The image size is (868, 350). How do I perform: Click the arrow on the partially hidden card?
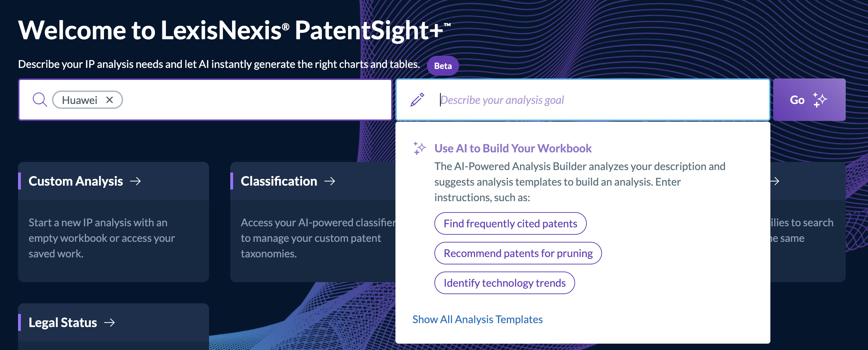[x=775, y=181]
